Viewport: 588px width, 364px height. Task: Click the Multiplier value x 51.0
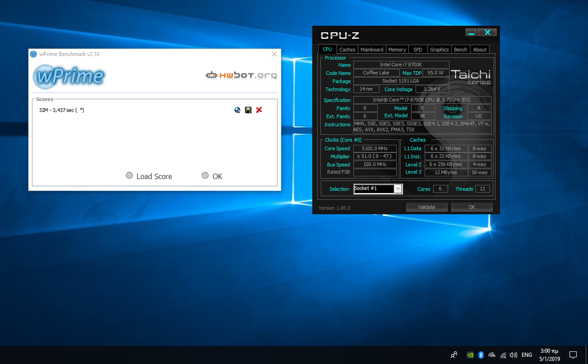click(375, 156)
